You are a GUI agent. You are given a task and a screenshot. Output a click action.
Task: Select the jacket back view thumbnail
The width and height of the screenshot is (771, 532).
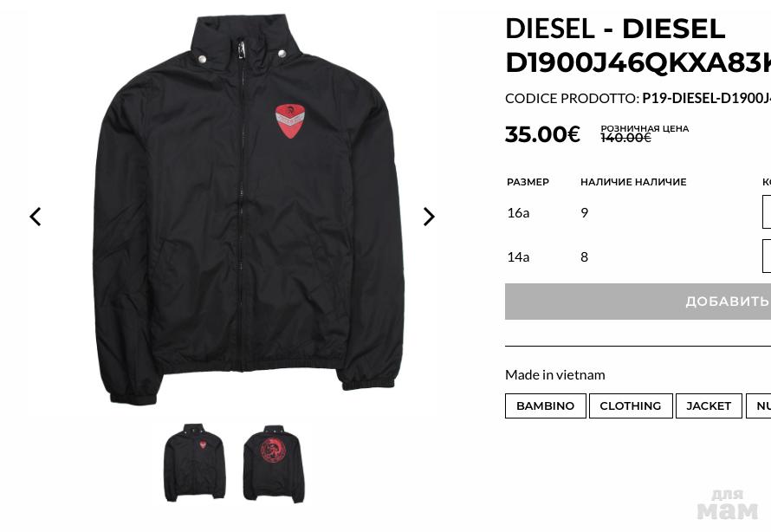[x=274, y=464]
